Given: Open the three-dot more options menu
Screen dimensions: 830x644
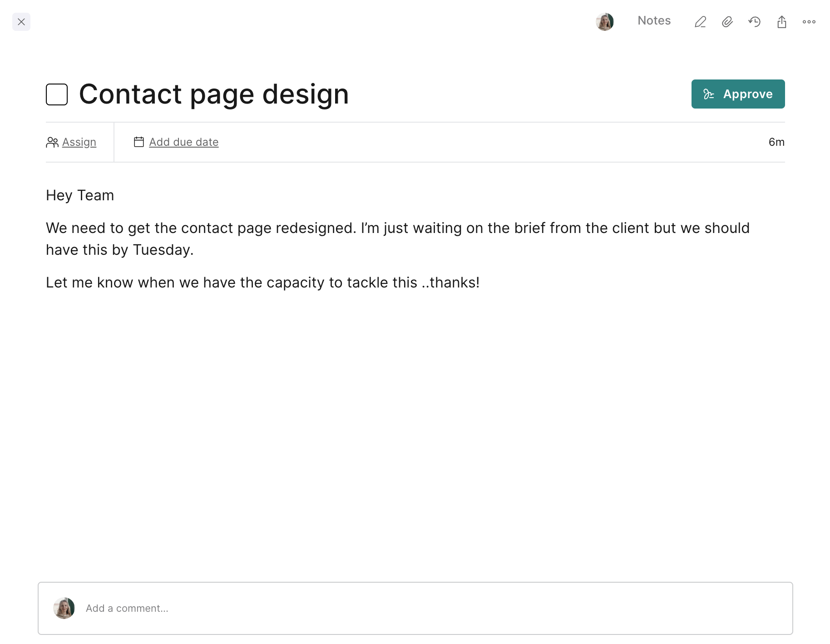Looking at the screenshot, I should coord(809,22).
